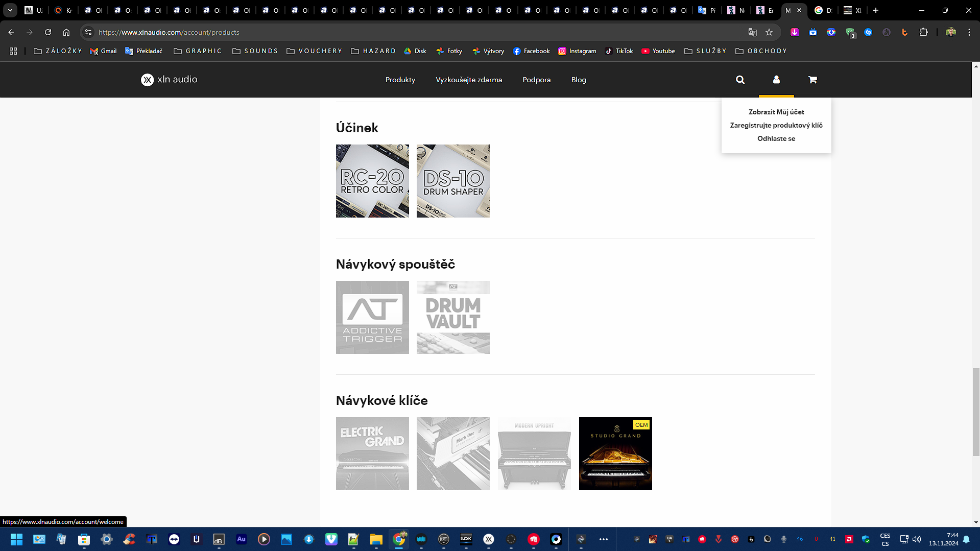Open a new browser tab
980x551 pixels.
(876, 10)
